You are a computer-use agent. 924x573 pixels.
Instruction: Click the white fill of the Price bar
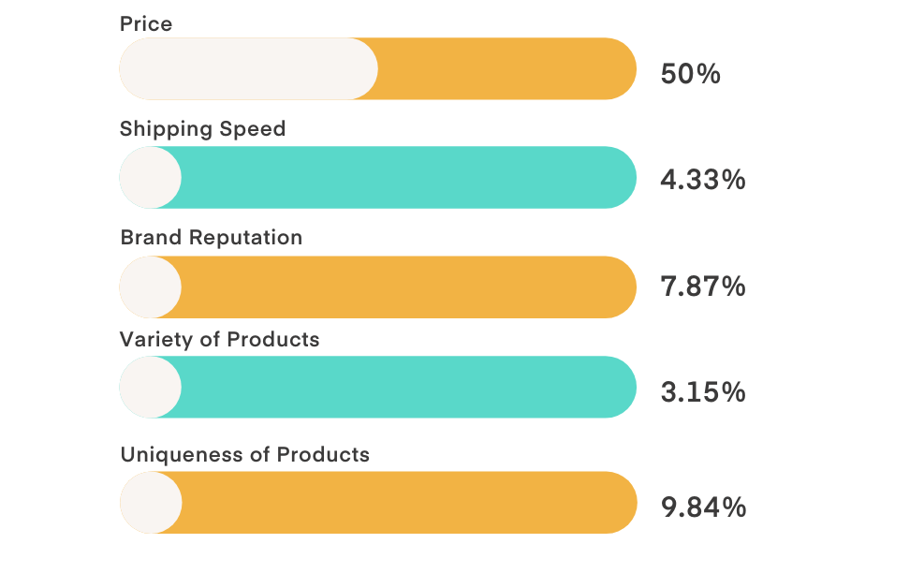click(x=248, y=68)
